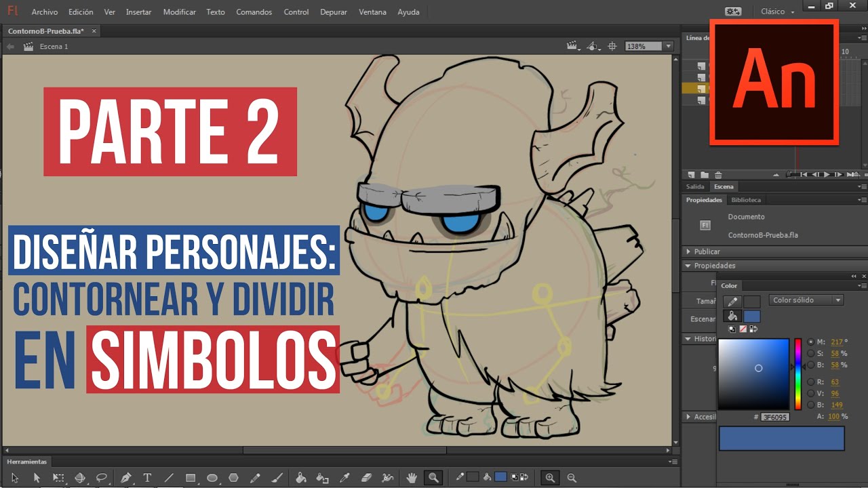Image resolution: width=868 pixels, height=488 pixels.
Task: Select the Pencil tool
Action: click(255, 478)
